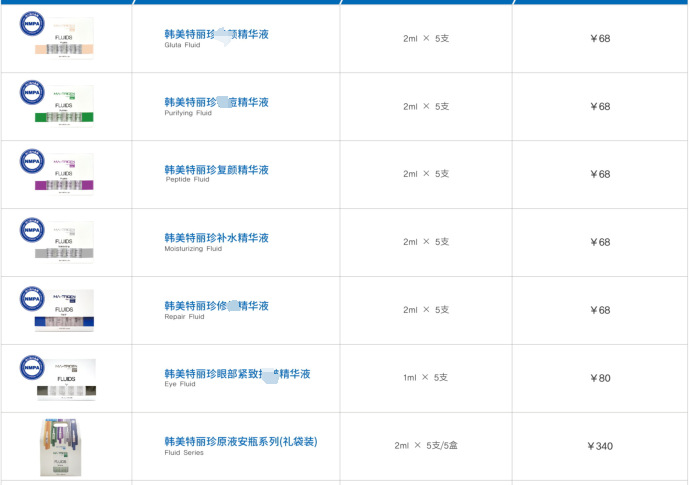690x485 pixels.
Task: Click 2ml × 5支 in Moisturizing Fluid row
Action: 426,242
